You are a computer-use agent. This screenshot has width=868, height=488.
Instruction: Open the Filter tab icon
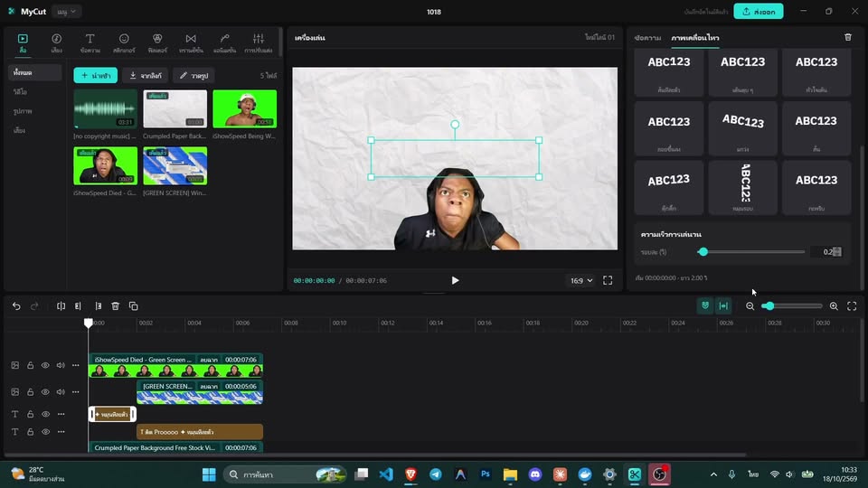point(157,42)
